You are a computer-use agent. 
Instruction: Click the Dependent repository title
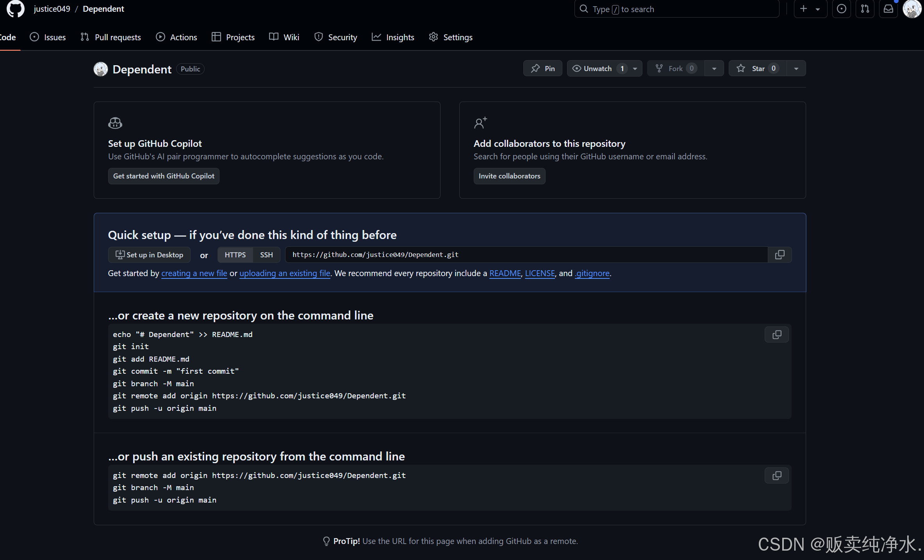point(142,69)
